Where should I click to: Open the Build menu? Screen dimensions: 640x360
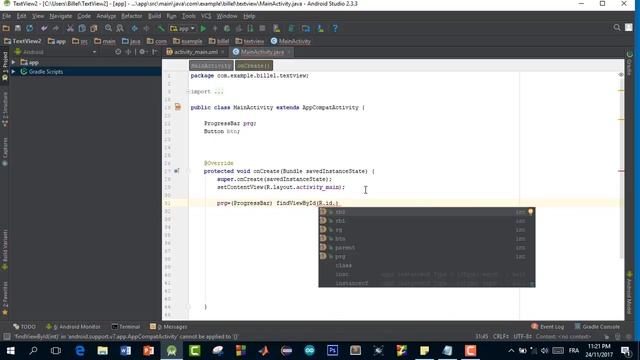154,16
